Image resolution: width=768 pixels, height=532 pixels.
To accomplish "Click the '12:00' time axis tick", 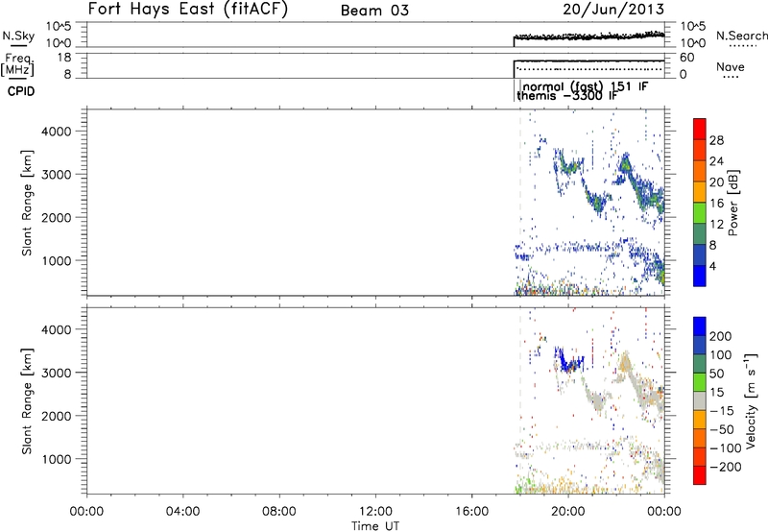I will pos(375,512).
